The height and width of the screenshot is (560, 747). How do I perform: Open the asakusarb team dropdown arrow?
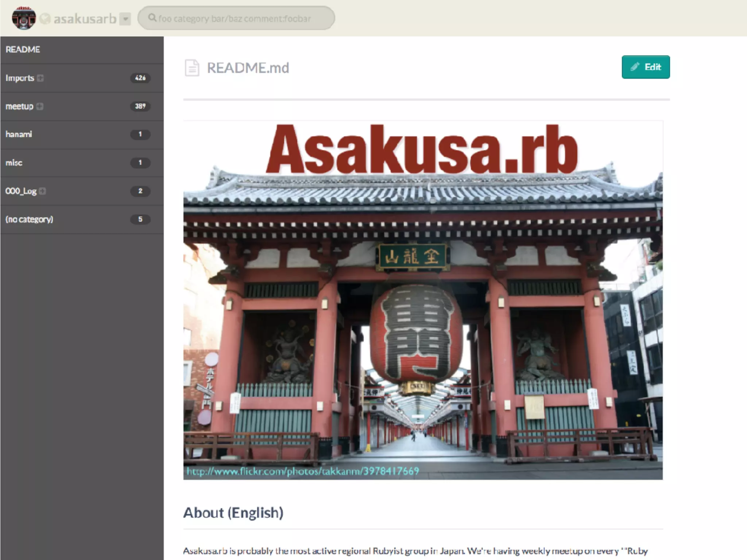point(125,19)
